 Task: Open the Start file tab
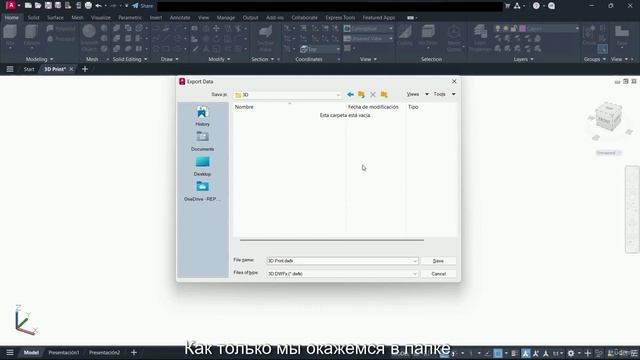(x=29, y=69)
